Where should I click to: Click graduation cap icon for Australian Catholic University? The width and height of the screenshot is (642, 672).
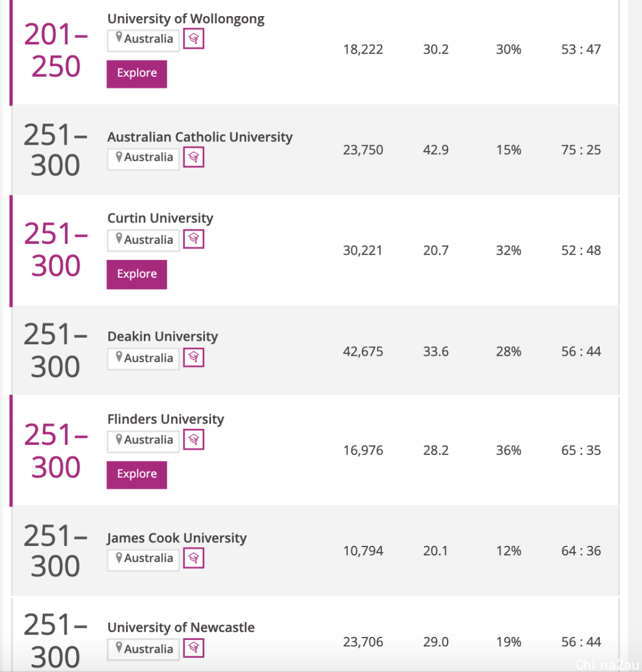tap(194, 157)
